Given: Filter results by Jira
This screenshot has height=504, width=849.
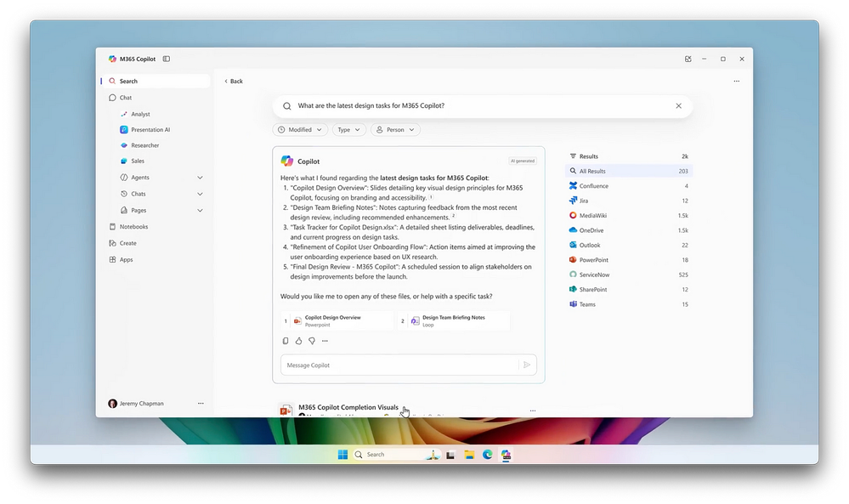Looking at the screenshot, I should [x=629, y=201].
